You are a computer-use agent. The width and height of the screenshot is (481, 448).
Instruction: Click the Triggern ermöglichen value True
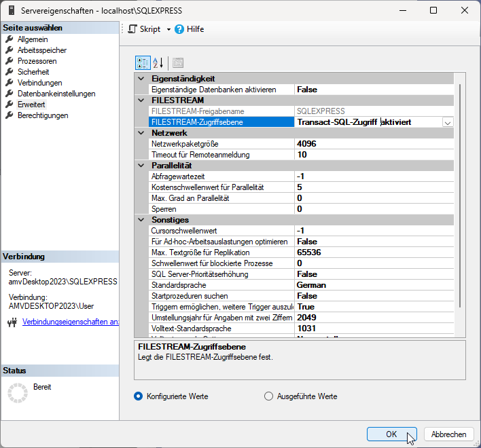tap(374, 307)
